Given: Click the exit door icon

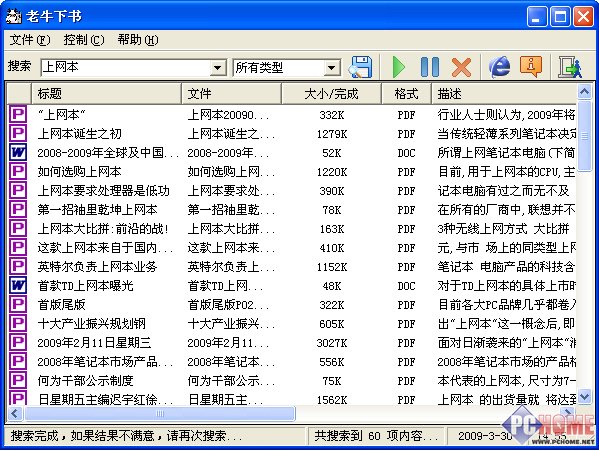Looking at the screenshot, I should click(x=570, y=67).
